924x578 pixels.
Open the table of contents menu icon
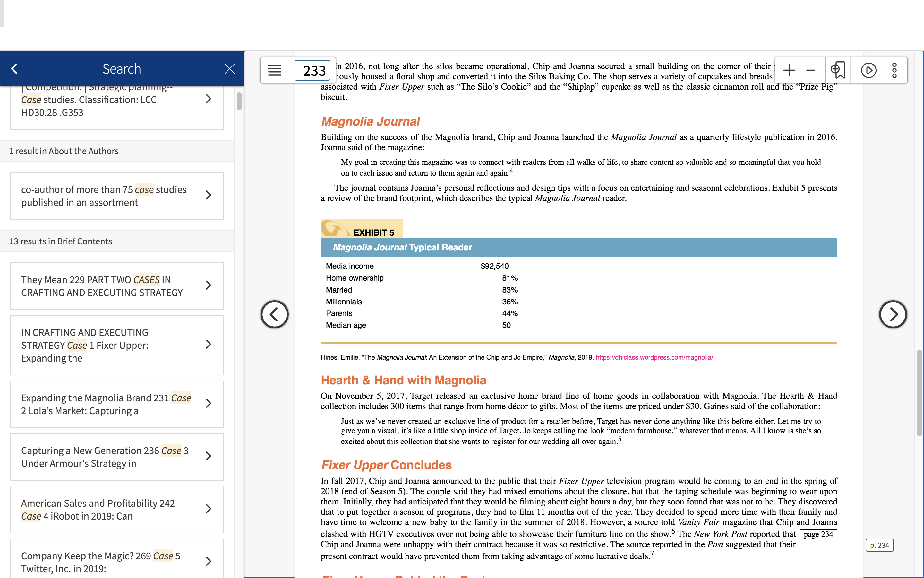275,70
